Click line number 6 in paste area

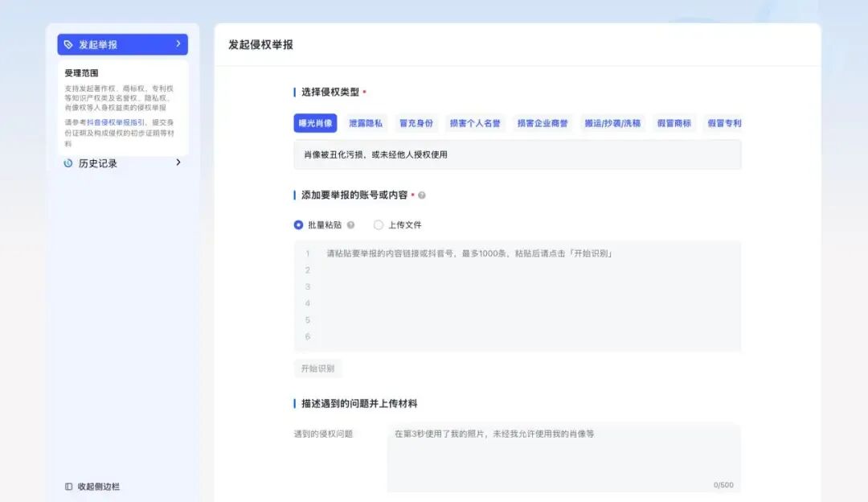[x=308, y=336]
